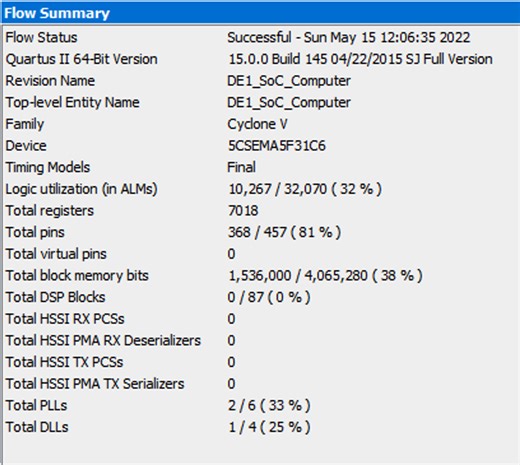The height and width of the screenshot is (465, 520).
Task: Select the Revision Name value DE1_SoC_Computer
Action: click(289, 81)
